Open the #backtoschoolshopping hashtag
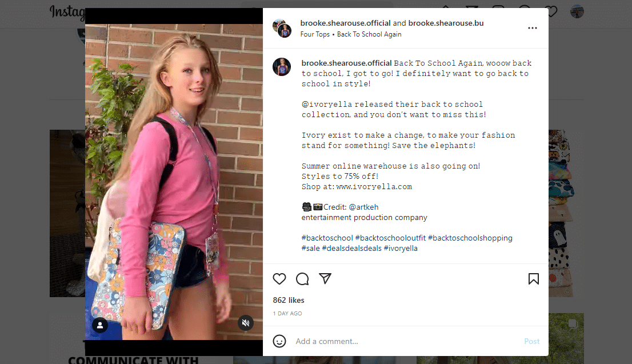Screen dimensions: 632x364 pos(470,238)
